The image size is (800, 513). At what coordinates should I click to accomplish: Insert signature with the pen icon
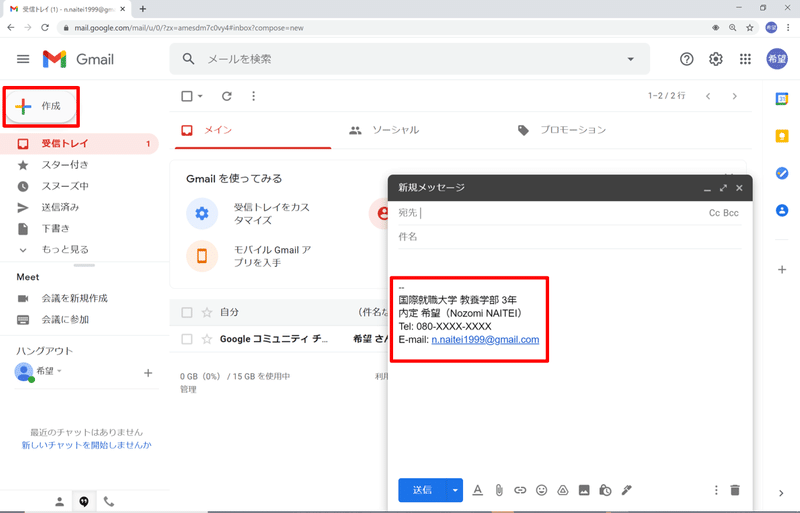tap(627, 490)
